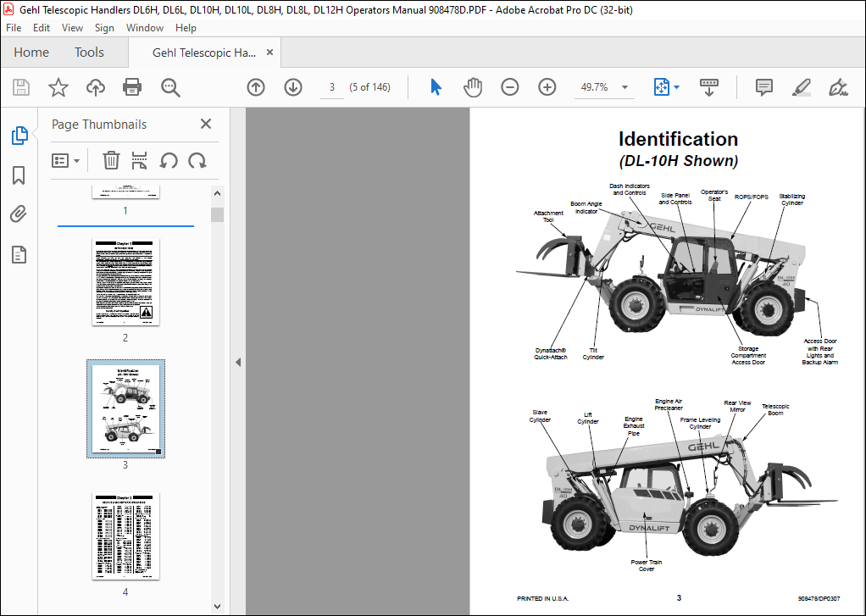Click the (DL-10H Shown) subtitle
This screenshot has width=866, height=616.
[x=678, y=161]
